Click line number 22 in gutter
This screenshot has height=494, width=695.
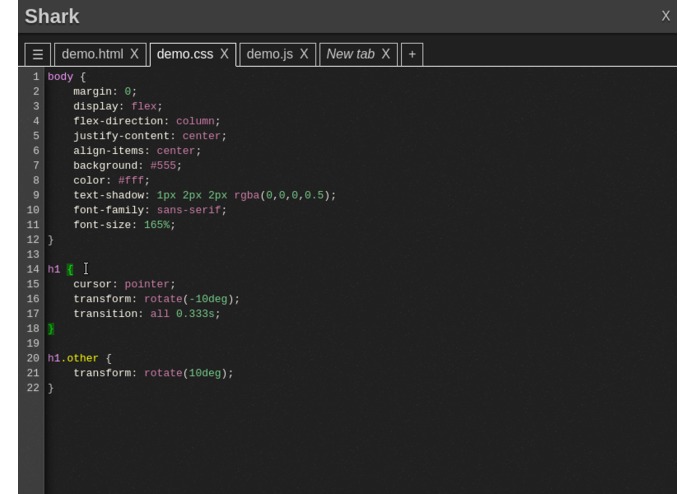pos(33,388)
